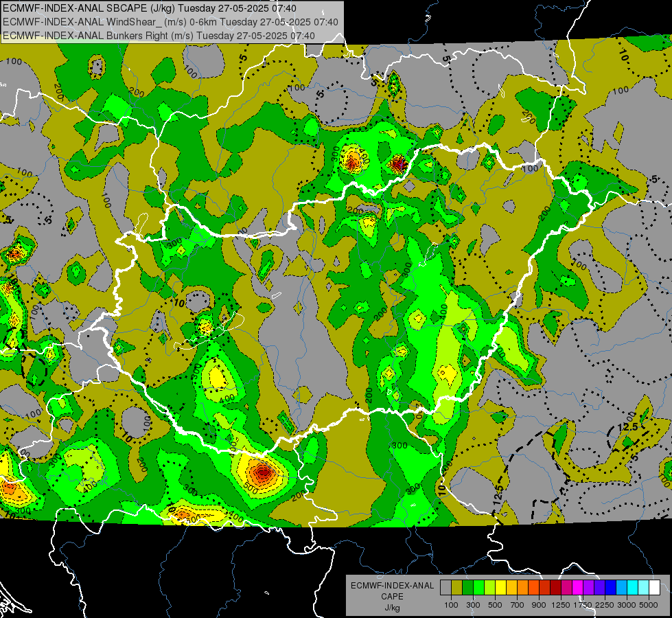
Task: Select the olive swatch in the CAPE legend
Action: [457, 587]
